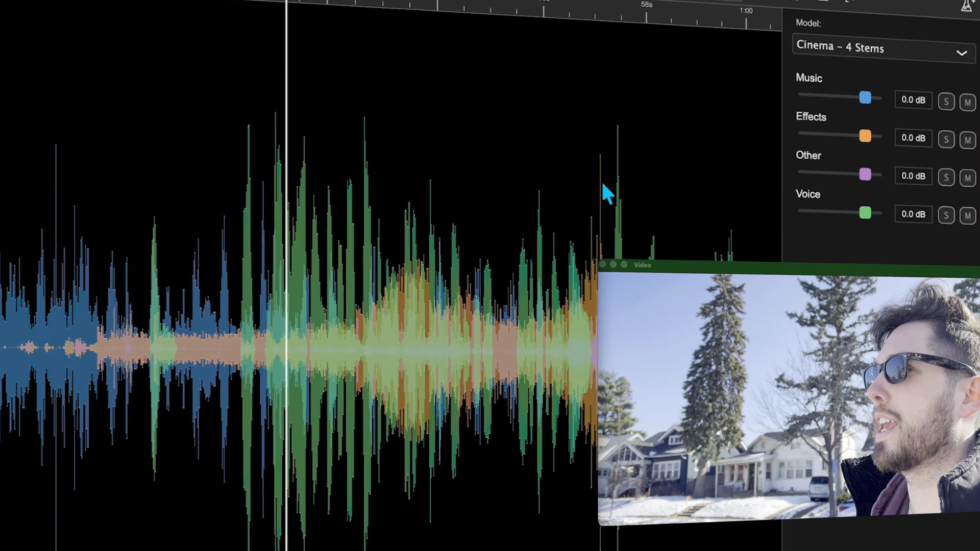The image size is (980, 551).
Task: Toggle solo on the Music channel again
Action: [946, 101]
